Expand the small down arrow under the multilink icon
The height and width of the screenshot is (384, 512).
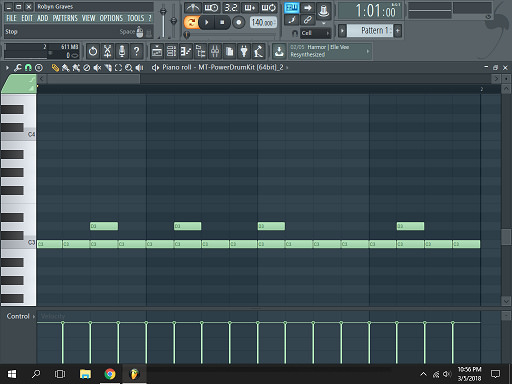click(323, 23)
